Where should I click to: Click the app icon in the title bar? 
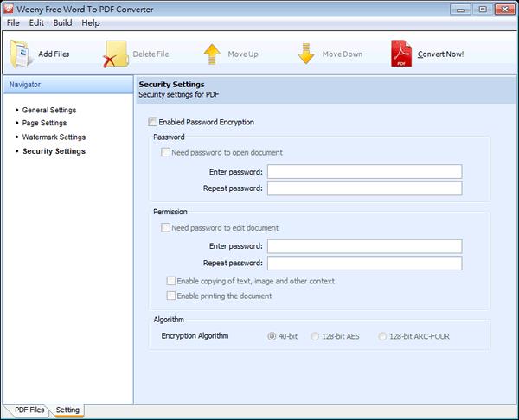point(9,9)
